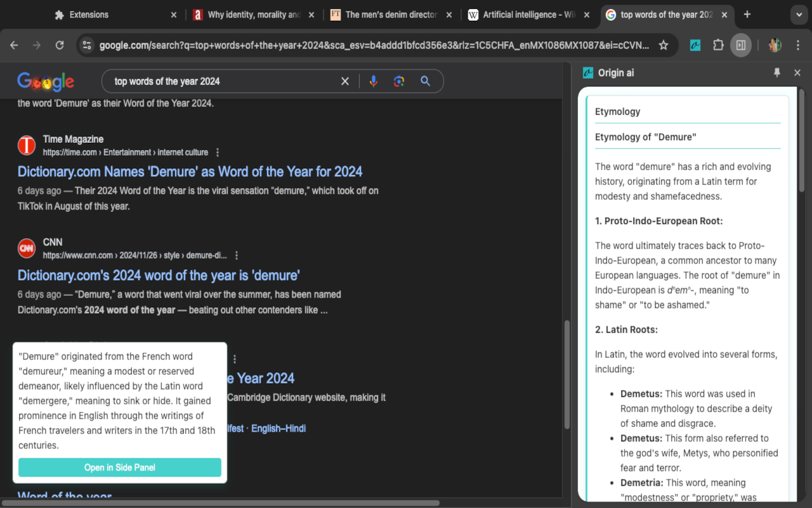Bookmark this page with the star icon
The height and width of the screenshot is (508, 812).
click(x=664, y=45)
